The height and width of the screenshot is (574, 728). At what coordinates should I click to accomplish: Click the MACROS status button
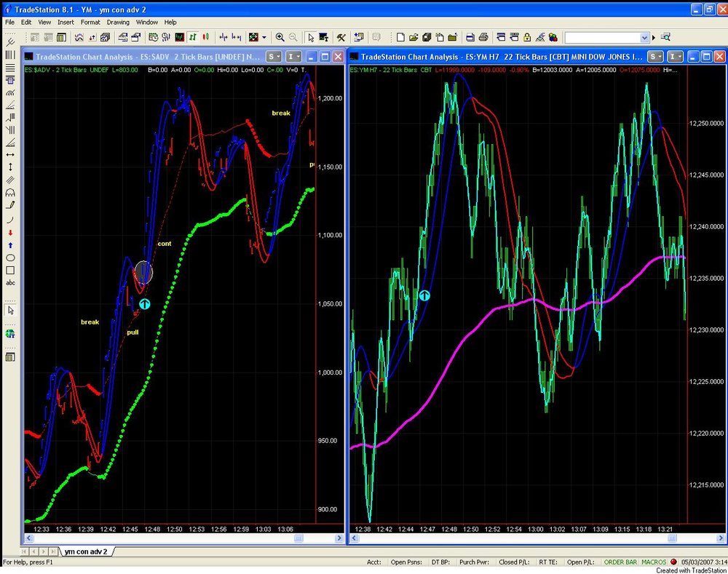click(654, 562)
